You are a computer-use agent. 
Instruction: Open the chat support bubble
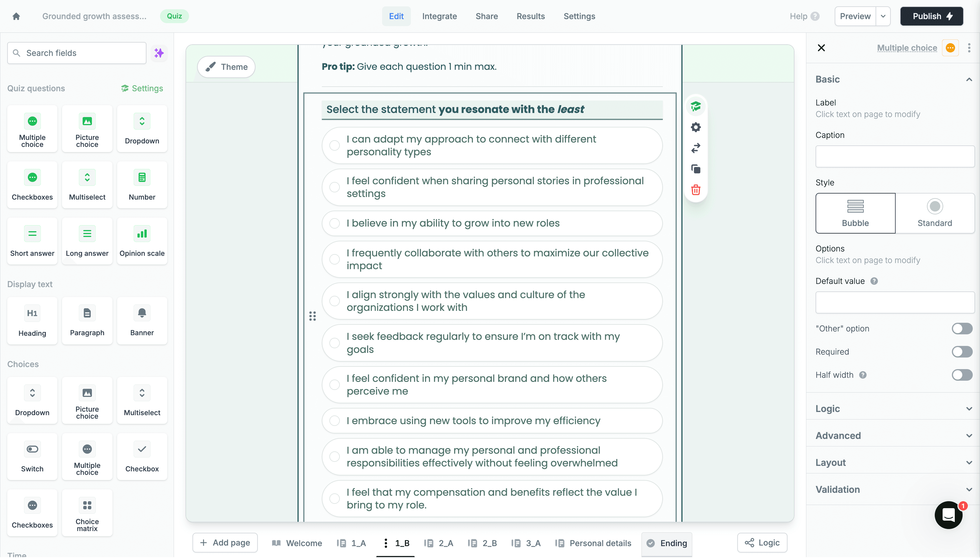pyautogui.click(x=949, y=515)
